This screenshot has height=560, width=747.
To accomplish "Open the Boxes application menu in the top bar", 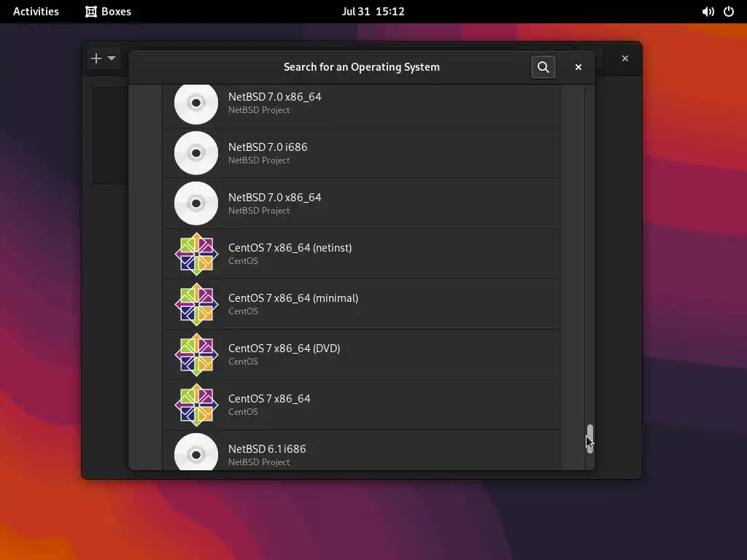I will click(108, 12).
